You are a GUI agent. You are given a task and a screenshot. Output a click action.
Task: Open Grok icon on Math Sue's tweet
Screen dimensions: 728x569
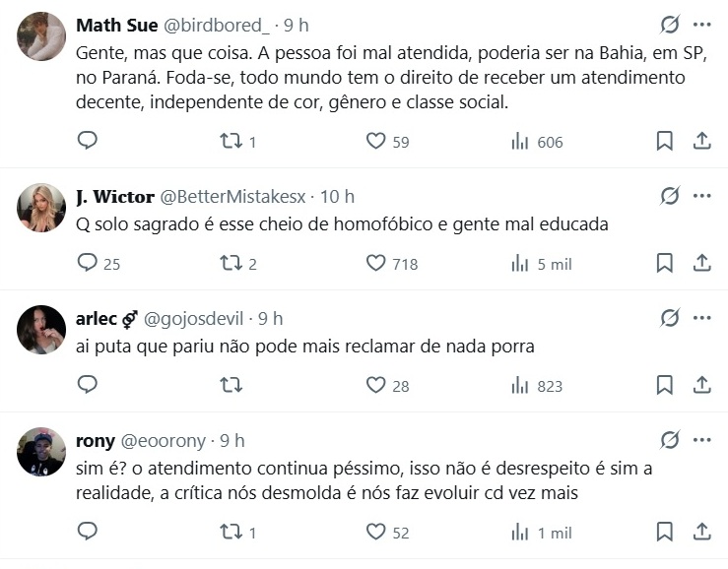click(x=670, y=25)
